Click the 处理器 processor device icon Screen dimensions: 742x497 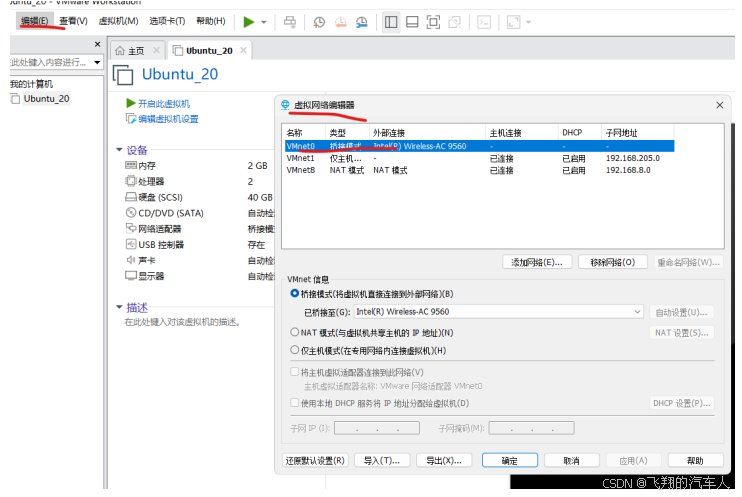coord(131,181)
